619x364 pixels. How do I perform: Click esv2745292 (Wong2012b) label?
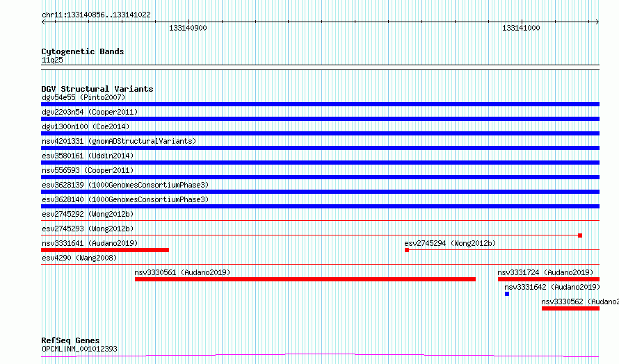click(x=88, y=214)
